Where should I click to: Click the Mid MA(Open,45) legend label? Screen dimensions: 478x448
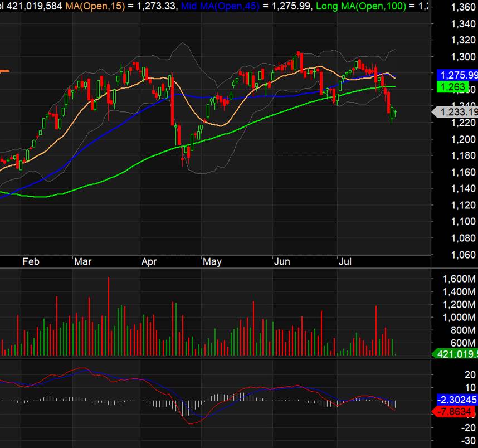(220, 6)
